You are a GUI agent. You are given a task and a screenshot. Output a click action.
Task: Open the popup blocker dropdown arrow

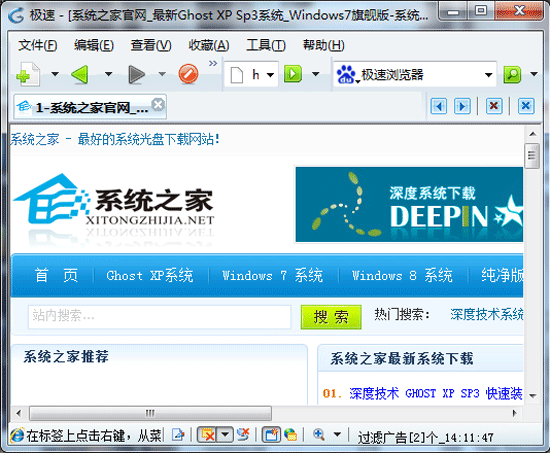225,435
